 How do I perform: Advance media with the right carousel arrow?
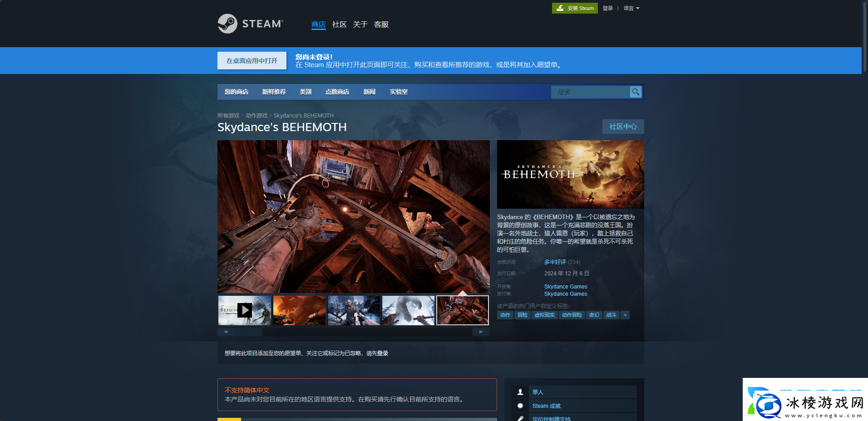tap(481, 332)
